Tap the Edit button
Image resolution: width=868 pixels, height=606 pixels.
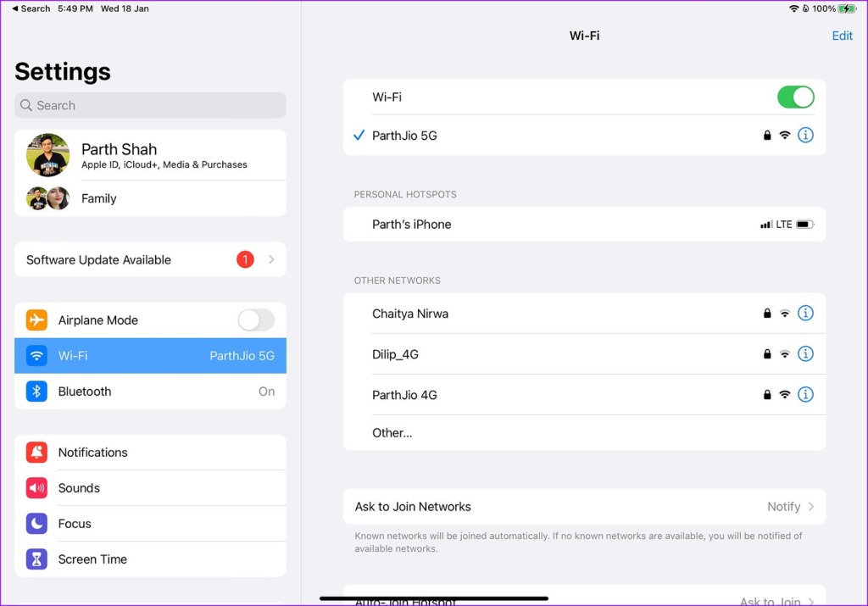(842, 36)
